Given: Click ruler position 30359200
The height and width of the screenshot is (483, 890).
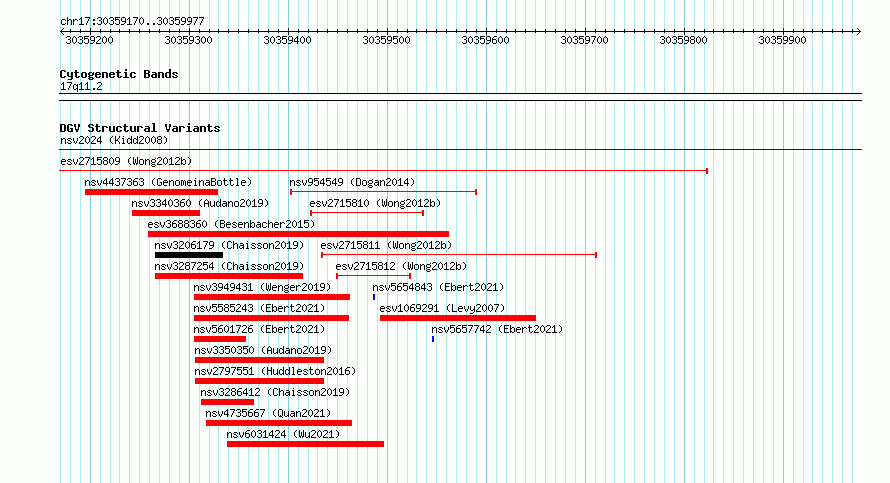Looking at the screenshot, I should tap(90, 40).
